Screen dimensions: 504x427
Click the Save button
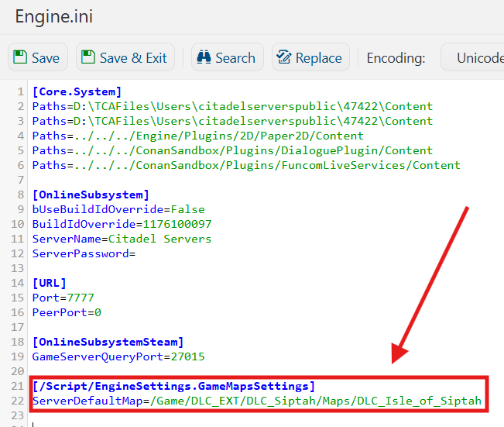coord(38,57)
